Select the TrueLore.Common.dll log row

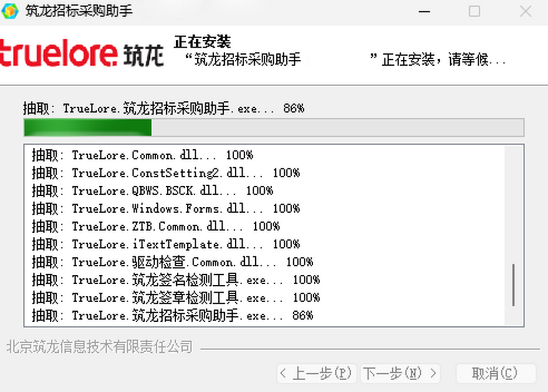pos(264,155)
